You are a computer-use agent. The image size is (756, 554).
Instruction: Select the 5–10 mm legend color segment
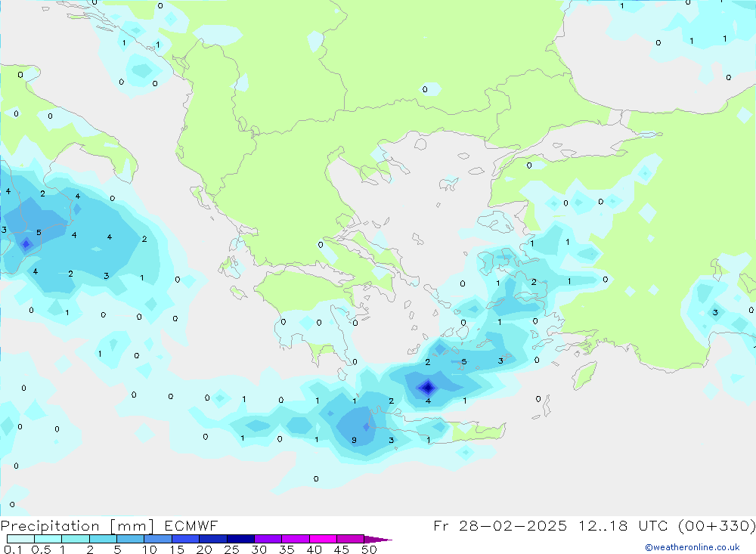click(x=130, y=539)
